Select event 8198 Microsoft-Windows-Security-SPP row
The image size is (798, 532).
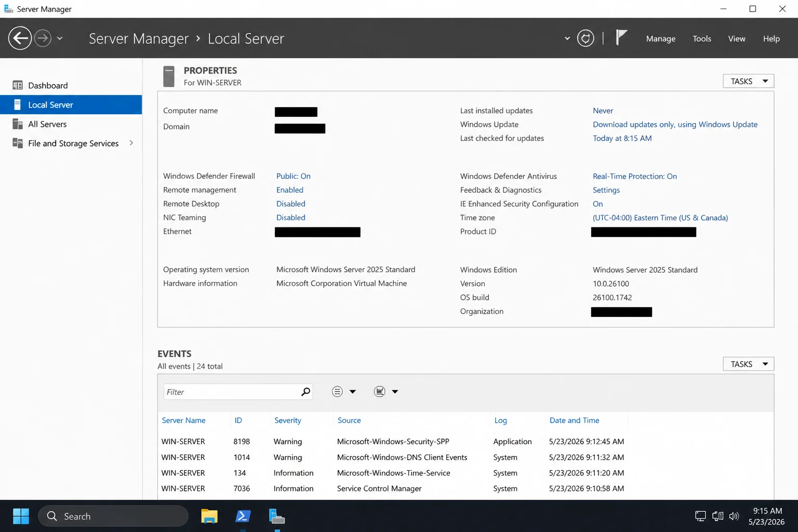tap(465, 442)
